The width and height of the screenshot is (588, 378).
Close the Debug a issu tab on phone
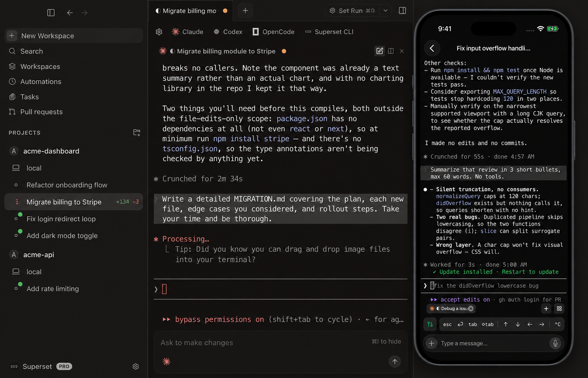(x=471, y=308)
